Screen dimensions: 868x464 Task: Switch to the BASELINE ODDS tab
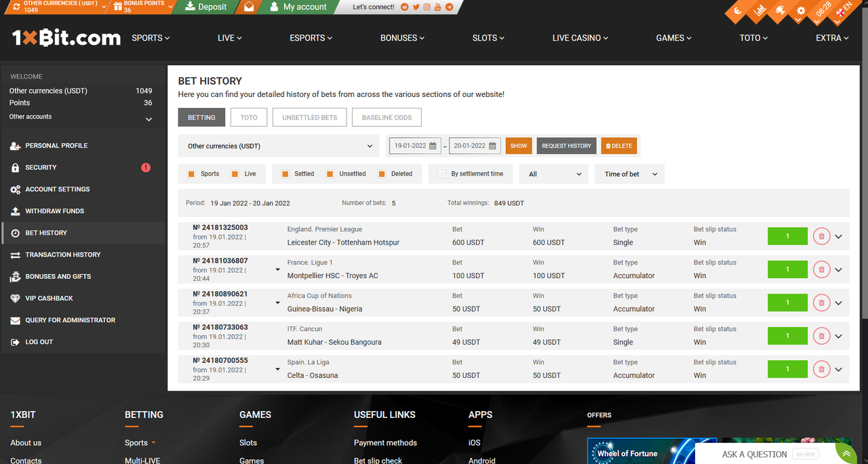pos(387,117)
